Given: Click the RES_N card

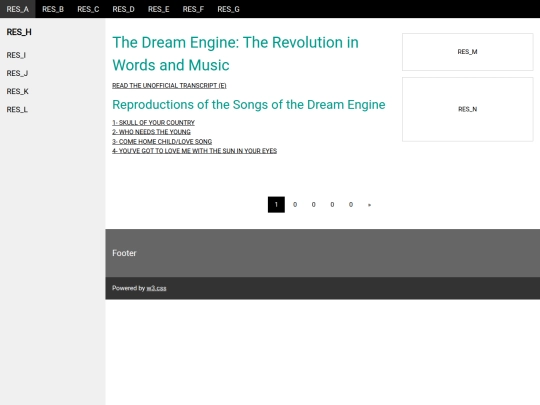Looking at the screenshot, I should click(x=467, y=109).
